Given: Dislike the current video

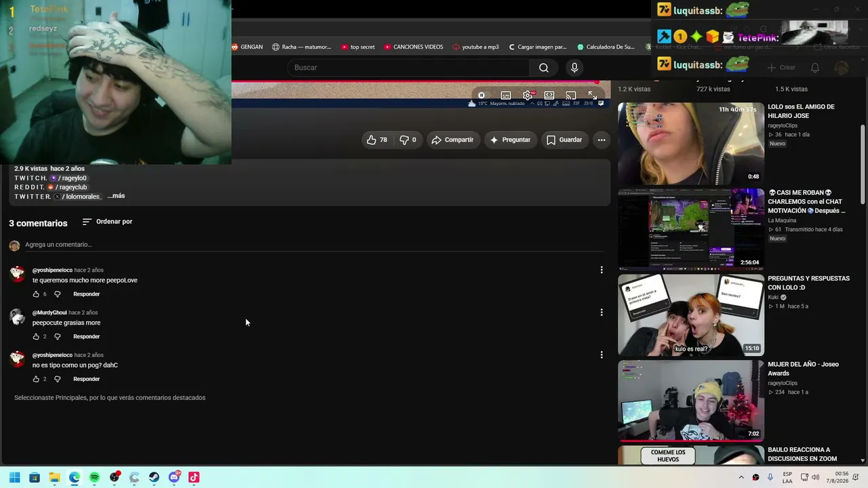Looking at the screenshot, I should click(408, 140).
